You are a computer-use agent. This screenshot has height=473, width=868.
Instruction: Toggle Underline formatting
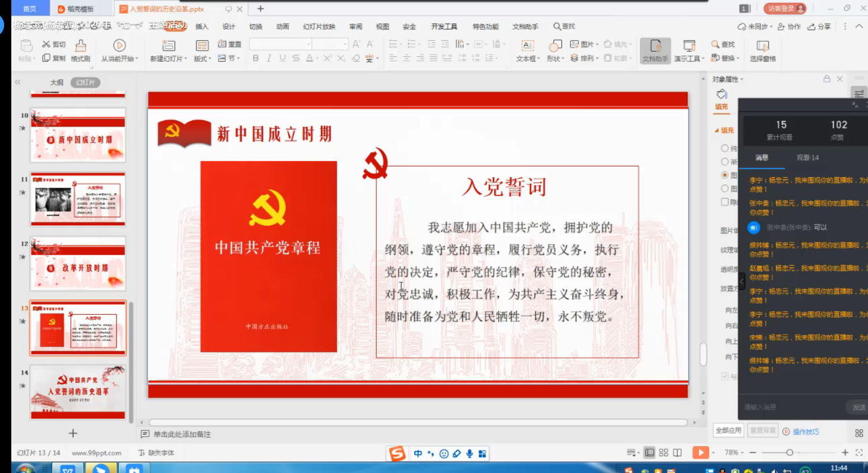point(282,58)
